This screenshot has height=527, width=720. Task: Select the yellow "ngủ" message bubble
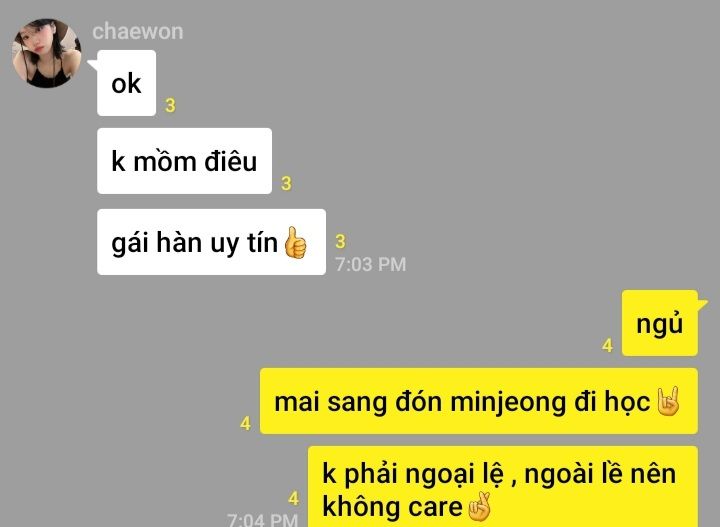click(660, 323)
